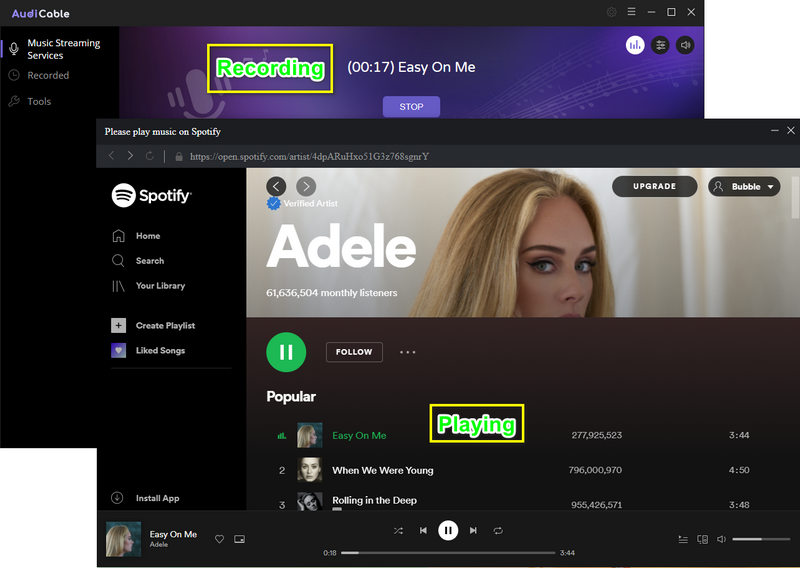800x568 pixels.
Task: Open Tools in AudiCable sidebar
Action: tap(39, 101)
